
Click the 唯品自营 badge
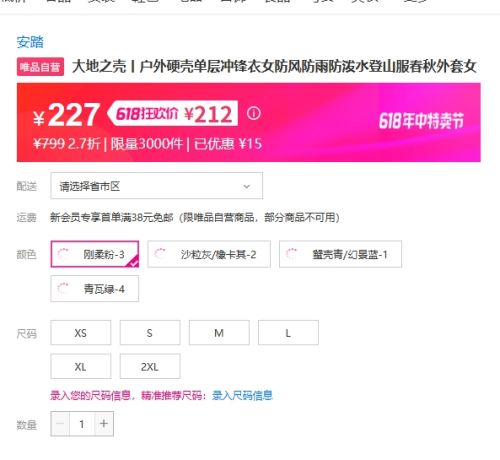(40, 67)
